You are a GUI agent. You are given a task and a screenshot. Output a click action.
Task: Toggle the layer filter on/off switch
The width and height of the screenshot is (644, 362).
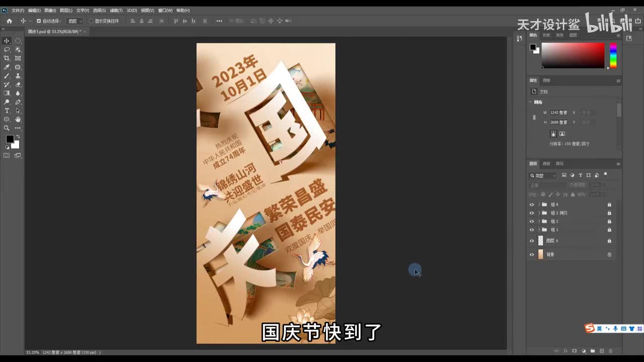click(605, 174)
